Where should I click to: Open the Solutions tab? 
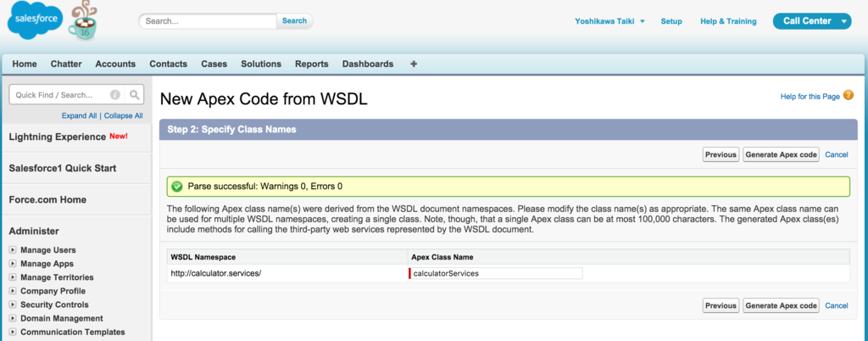(261, 64)
